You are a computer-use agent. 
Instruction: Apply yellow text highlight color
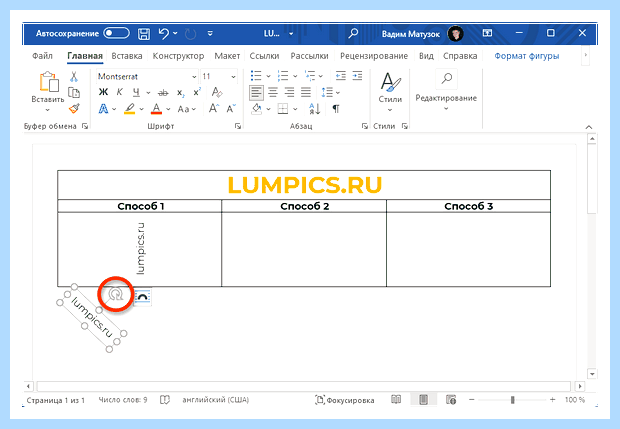[130, 109]
